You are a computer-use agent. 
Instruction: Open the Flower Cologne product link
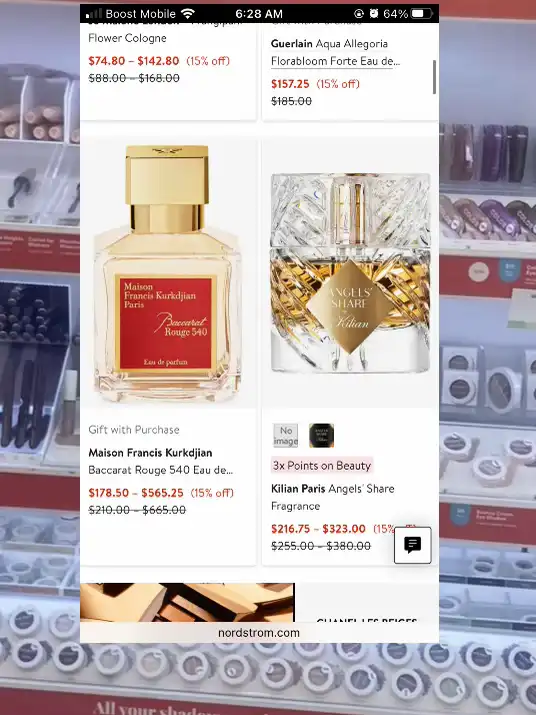pyautogui.click(x=127, y=38)
